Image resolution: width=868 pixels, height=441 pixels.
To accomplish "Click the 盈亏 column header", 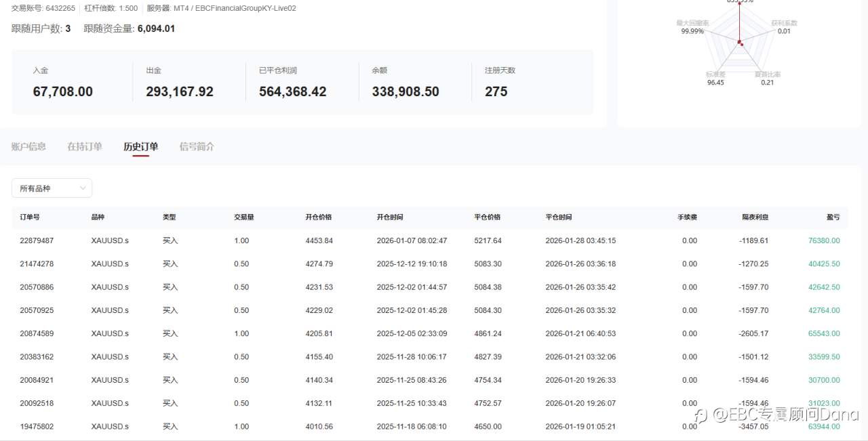I will (833, 217).
